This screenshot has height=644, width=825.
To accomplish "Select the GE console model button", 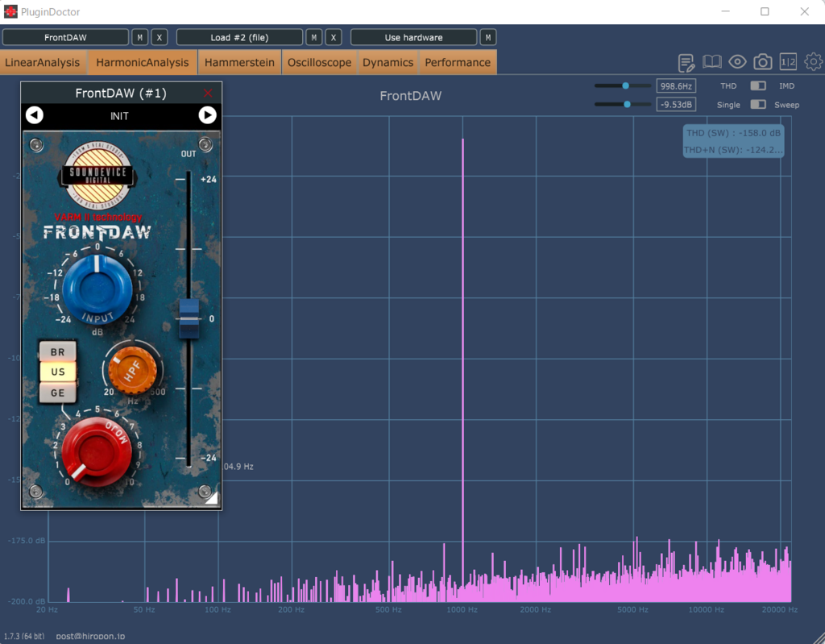I will pos(58,393).
